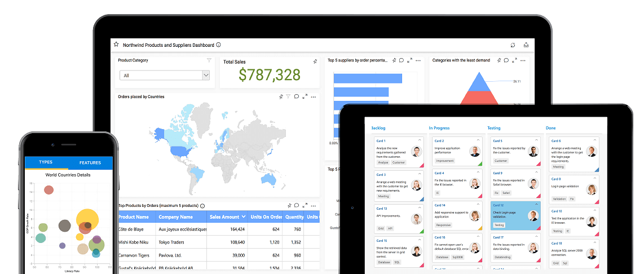644x274 pixels.
Task: Collapse Card 6 with its chevron
Action: 595,140
